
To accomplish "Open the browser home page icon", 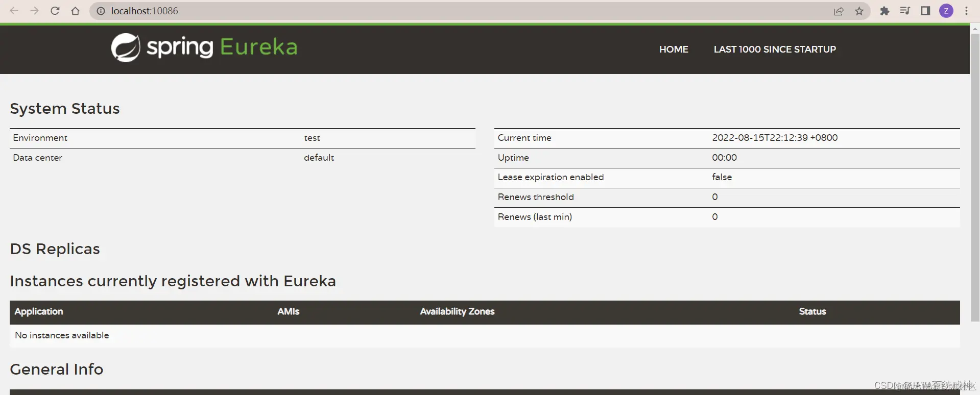I will pos(75,11).
